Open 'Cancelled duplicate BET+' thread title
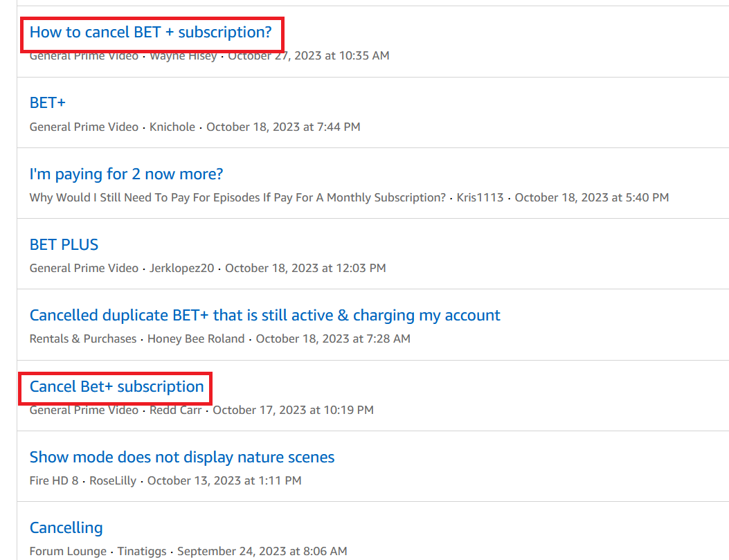729x560 pixels. (x=264, y=316)
